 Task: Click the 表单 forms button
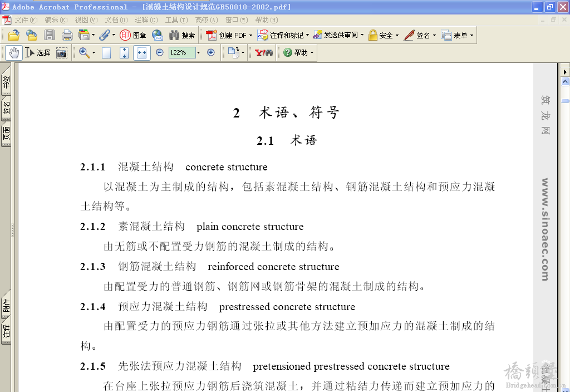[454, 35]
